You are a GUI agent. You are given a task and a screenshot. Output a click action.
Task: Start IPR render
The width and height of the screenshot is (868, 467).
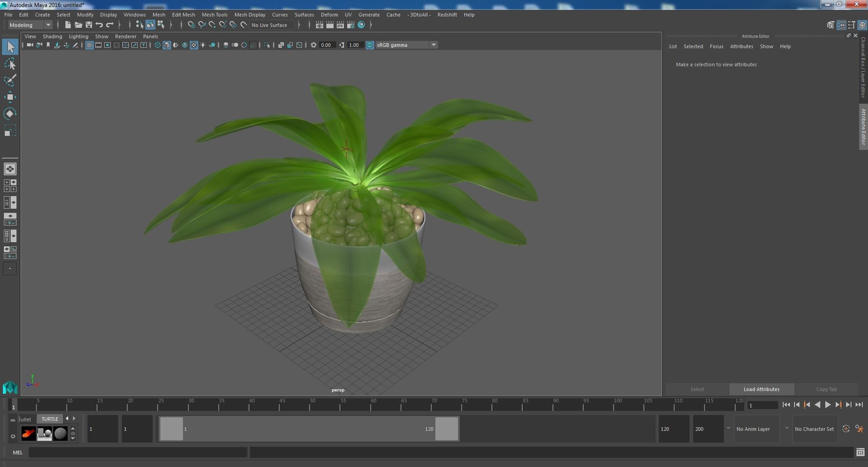pyautogui.click(x=340, y=25)
